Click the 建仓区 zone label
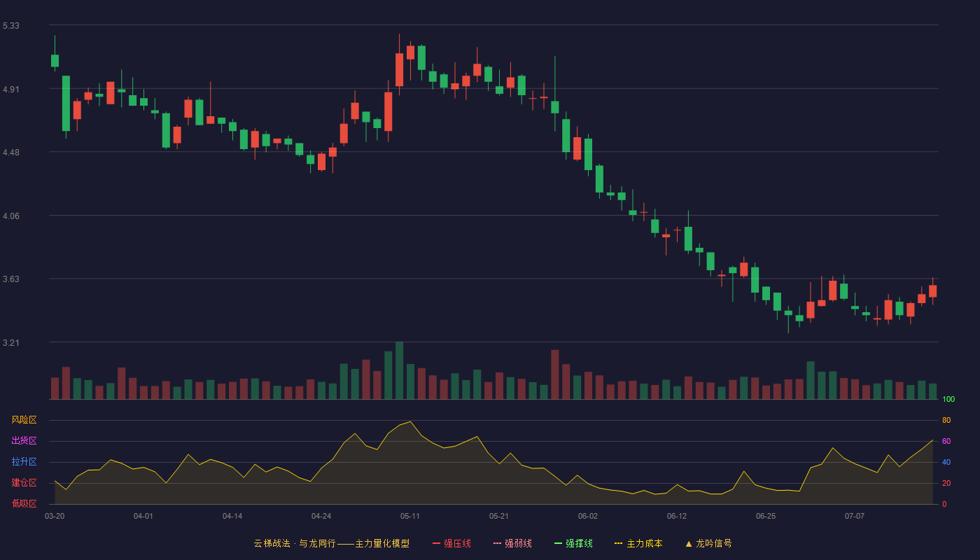The width and height of the screenshot is (980, 560). pyautogui.click(x=24, y=483)
